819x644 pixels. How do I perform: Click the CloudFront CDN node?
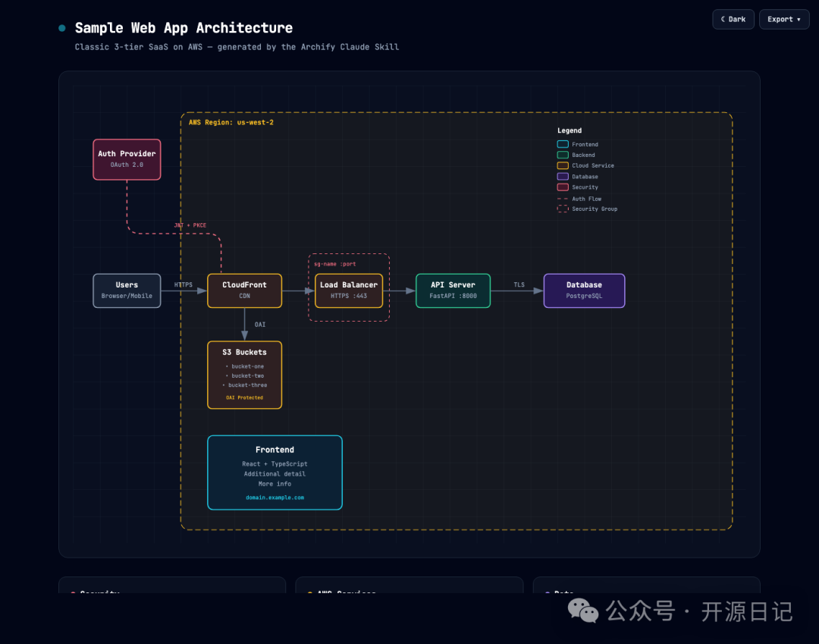point(244,291)
